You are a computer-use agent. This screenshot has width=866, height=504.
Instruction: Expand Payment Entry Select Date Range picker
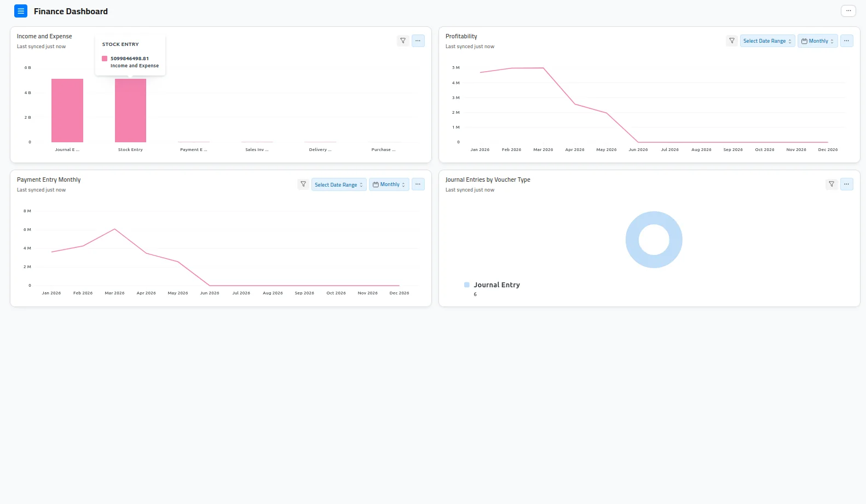click(x=339, y=184)
